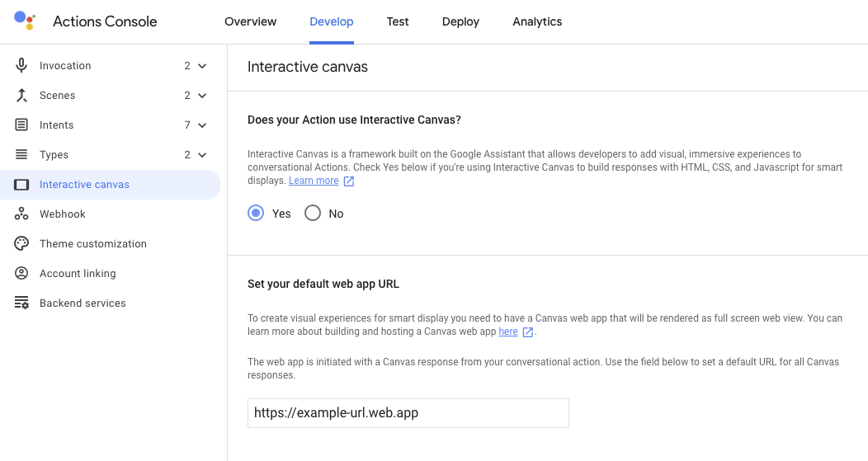868x461 pixels.
Task: Click the Webhook icon in sidebar
Action: pos(21,214)
